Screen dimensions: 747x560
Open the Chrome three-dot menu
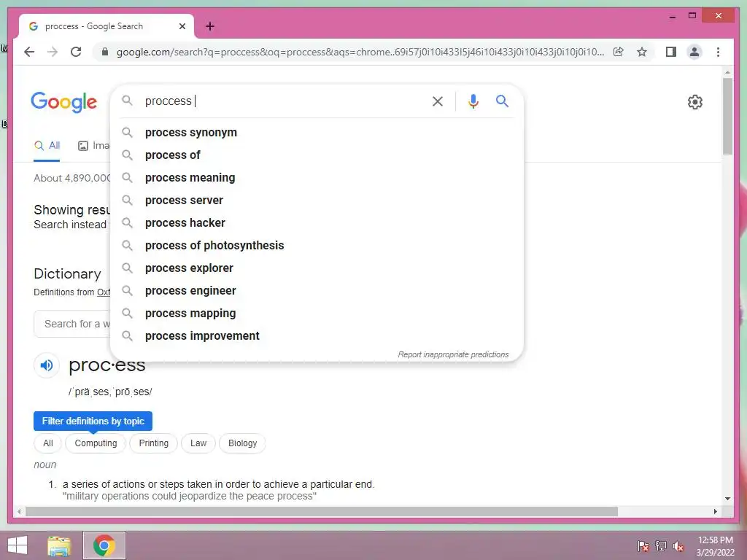pos(718,52)
